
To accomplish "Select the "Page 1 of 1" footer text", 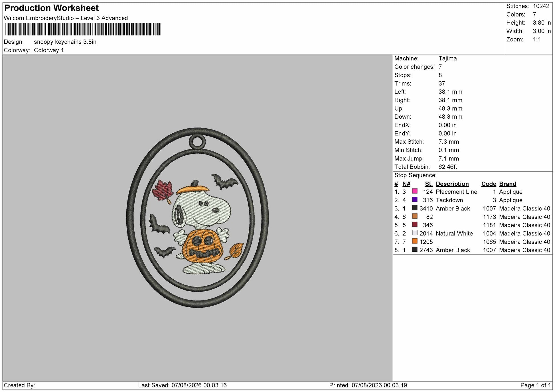I will [x=536, y=385].
